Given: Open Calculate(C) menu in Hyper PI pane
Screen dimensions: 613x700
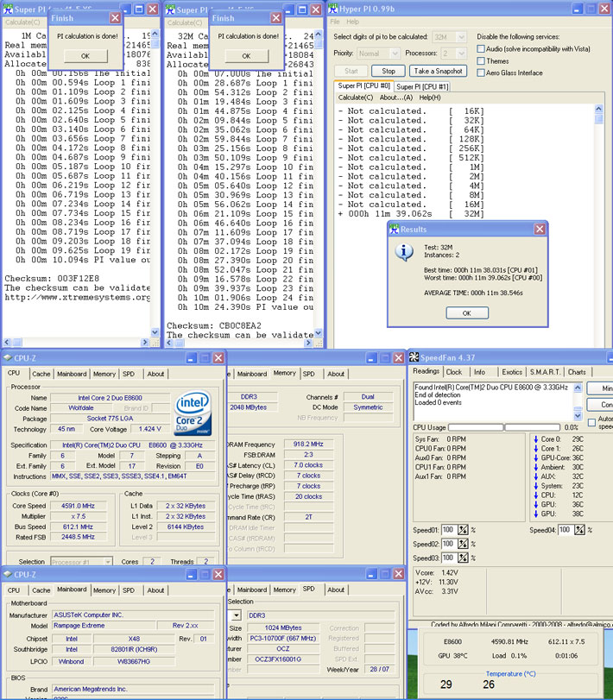Looking at the screenshot, I should click(x=356, y=98).
